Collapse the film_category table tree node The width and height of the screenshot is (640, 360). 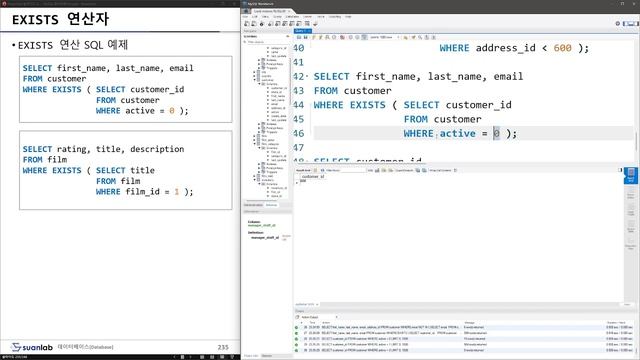(x=255, y=144)
